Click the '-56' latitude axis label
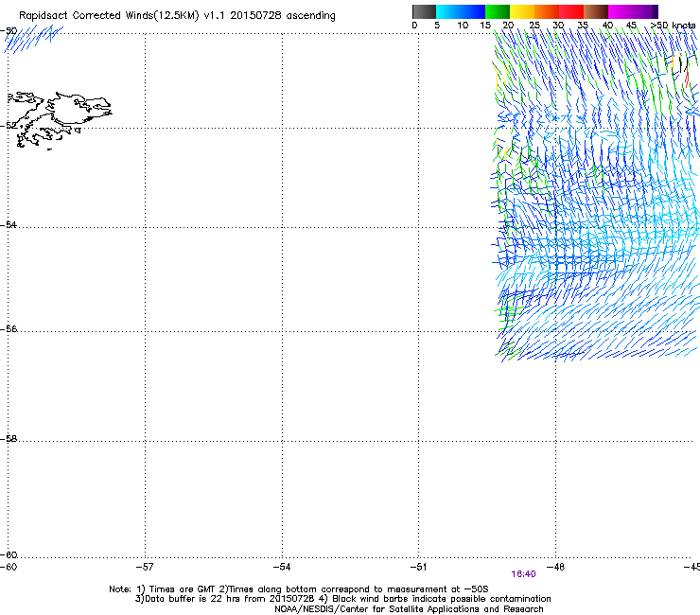Viewport: 700px width, 615px height. pos(9,328)
